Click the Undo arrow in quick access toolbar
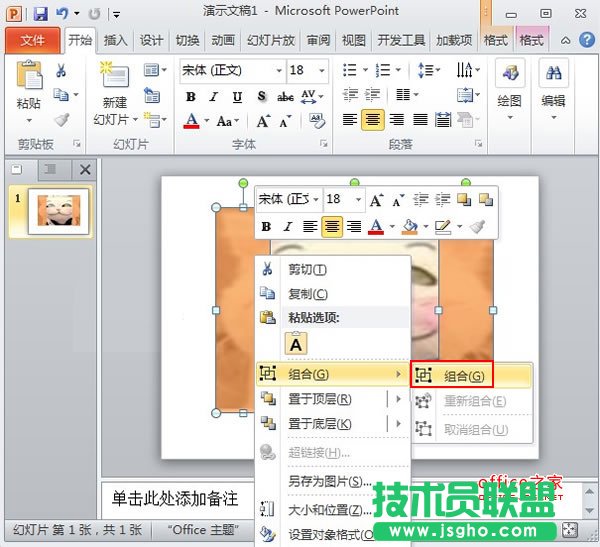 (x=62, y=14)
